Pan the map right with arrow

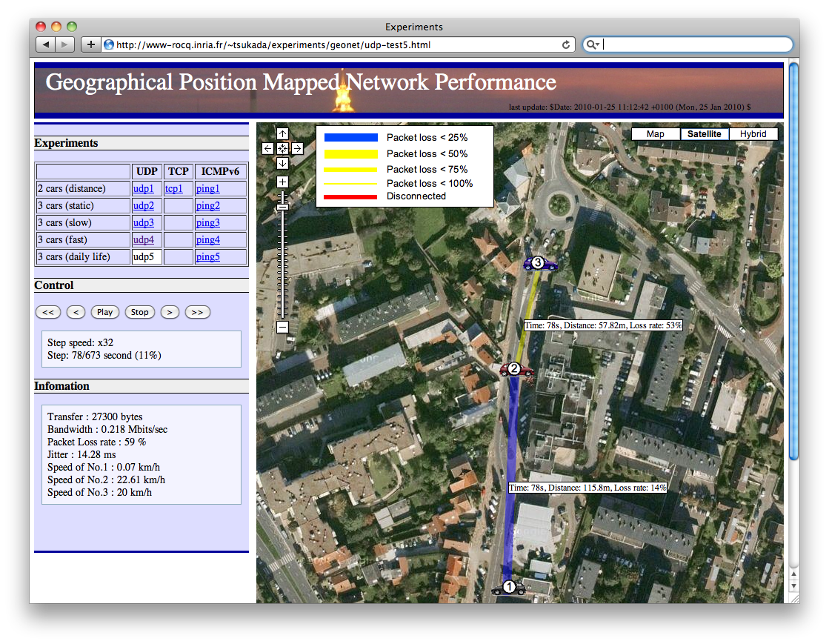click(297, 148)
